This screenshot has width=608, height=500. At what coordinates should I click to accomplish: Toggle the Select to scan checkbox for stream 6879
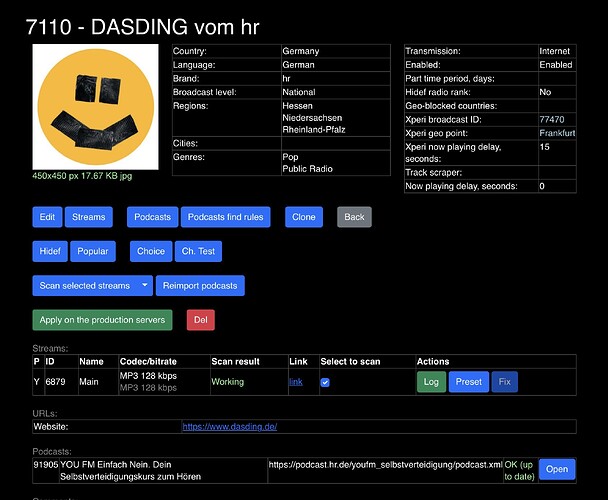pyautogui.click(x=325, y=382)
